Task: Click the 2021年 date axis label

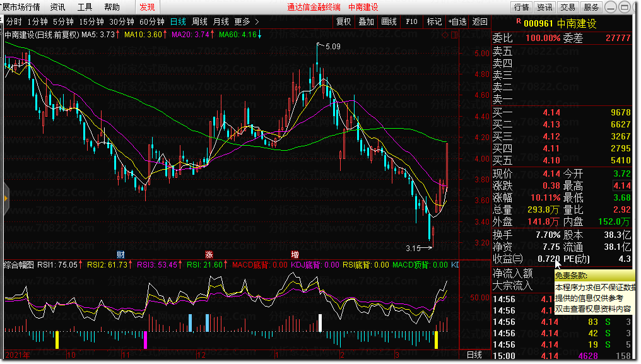Action: [18, 355]
